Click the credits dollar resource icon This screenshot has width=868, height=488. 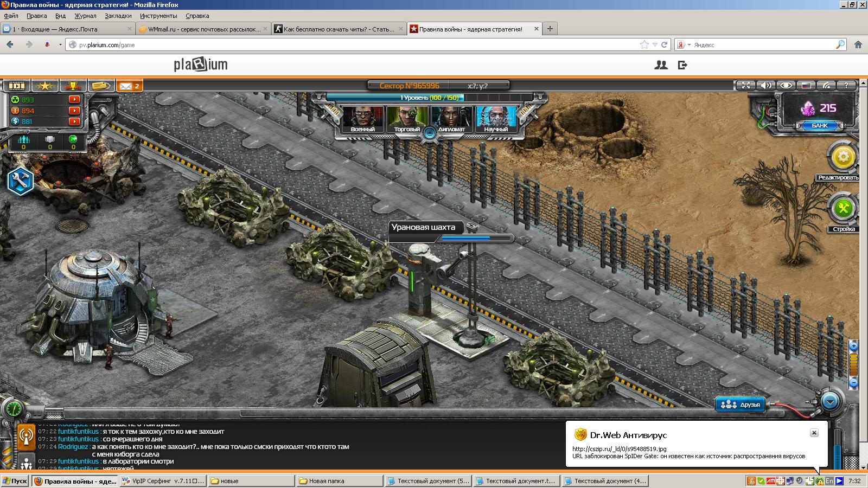(15, 121)
